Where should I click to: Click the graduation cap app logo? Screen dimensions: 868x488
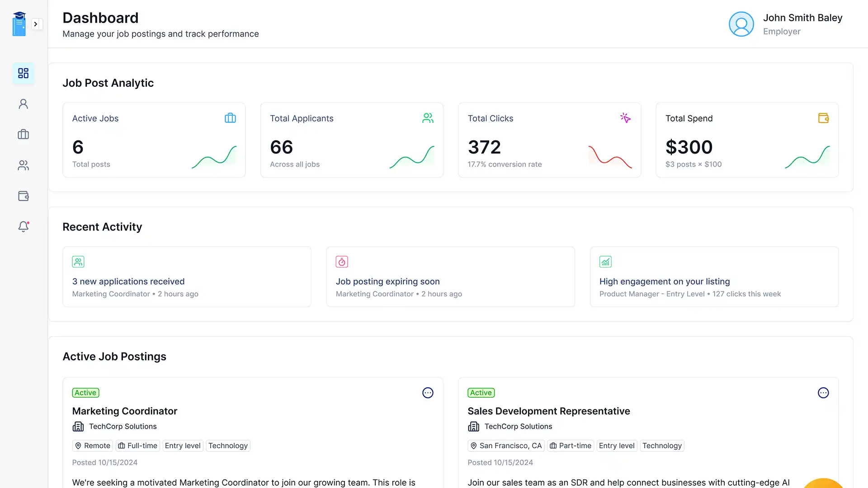(19, 24)
